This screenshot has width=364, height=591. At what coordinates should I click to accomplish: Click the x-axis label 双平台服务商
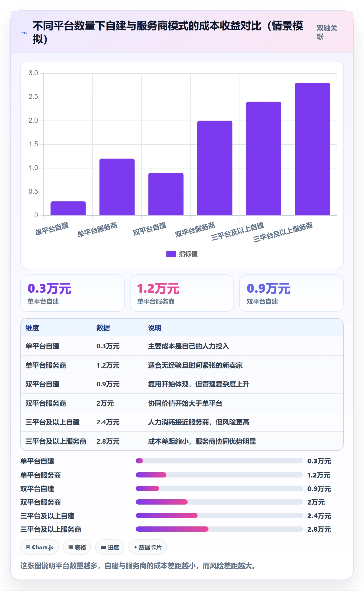pyautogui.click(x=195, y=230)
